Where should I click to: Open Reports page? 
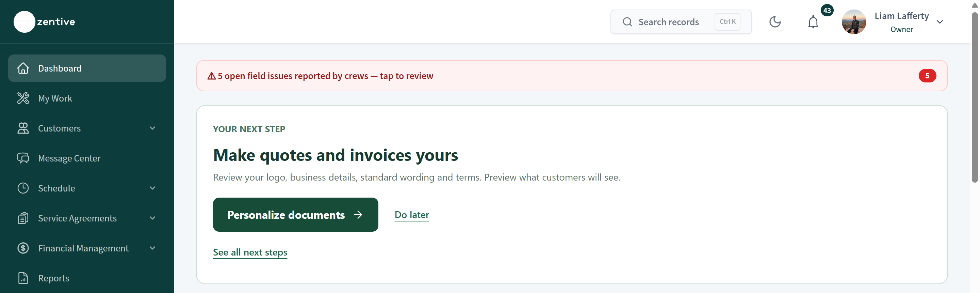[x=87, y=278]
